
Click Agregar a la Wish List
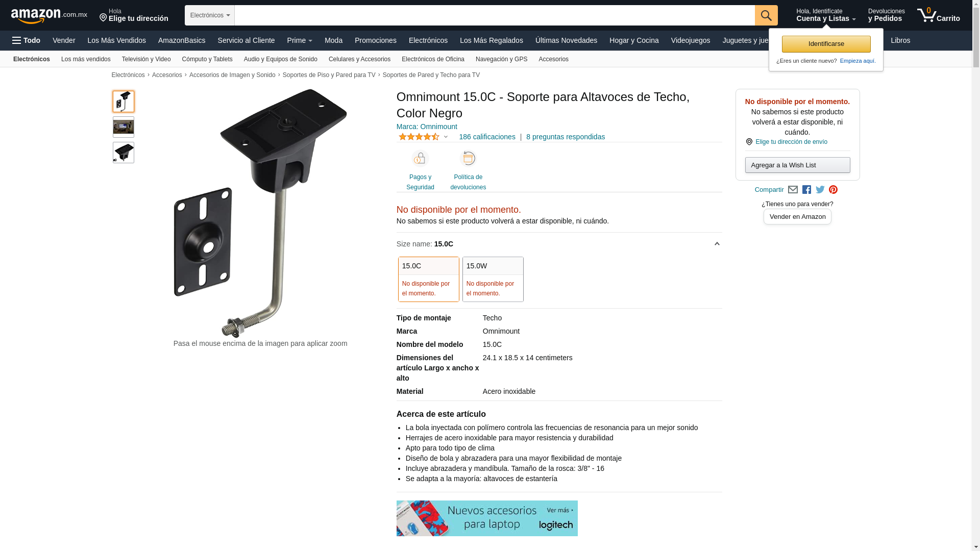tap(797, 165)
